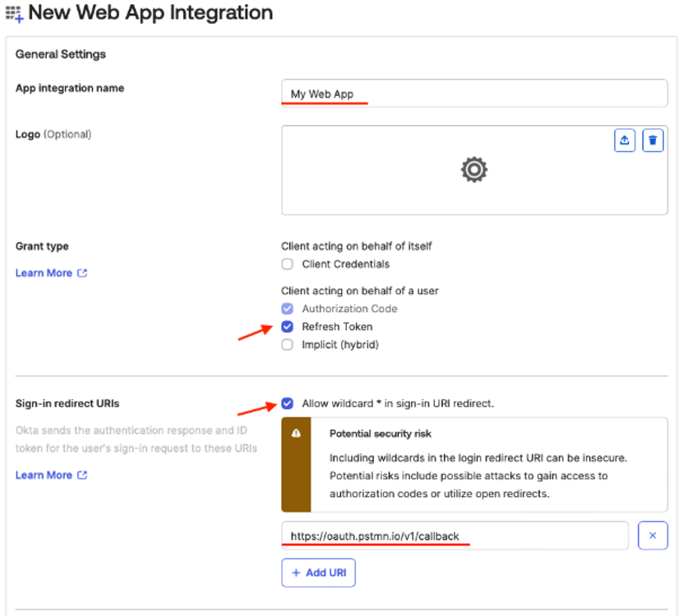688x616 pixels.
Task: Click external link icon under Sign-in redirect URIs
Action: coord(82,476)
